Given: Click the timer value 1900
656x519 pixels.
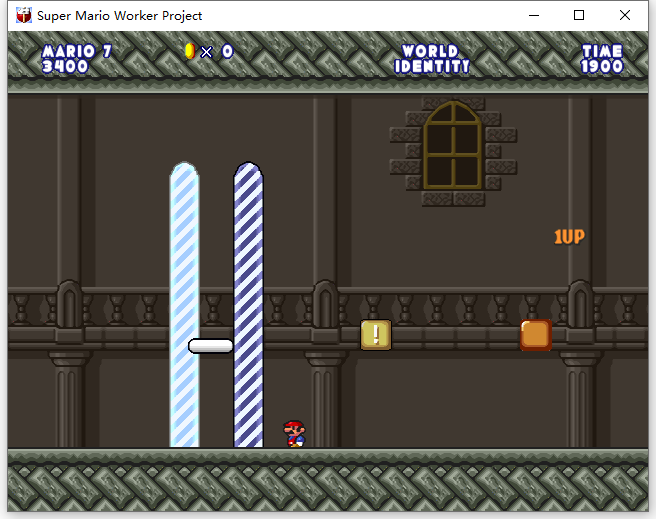Looking at the screenshot, I should (602, 66).
